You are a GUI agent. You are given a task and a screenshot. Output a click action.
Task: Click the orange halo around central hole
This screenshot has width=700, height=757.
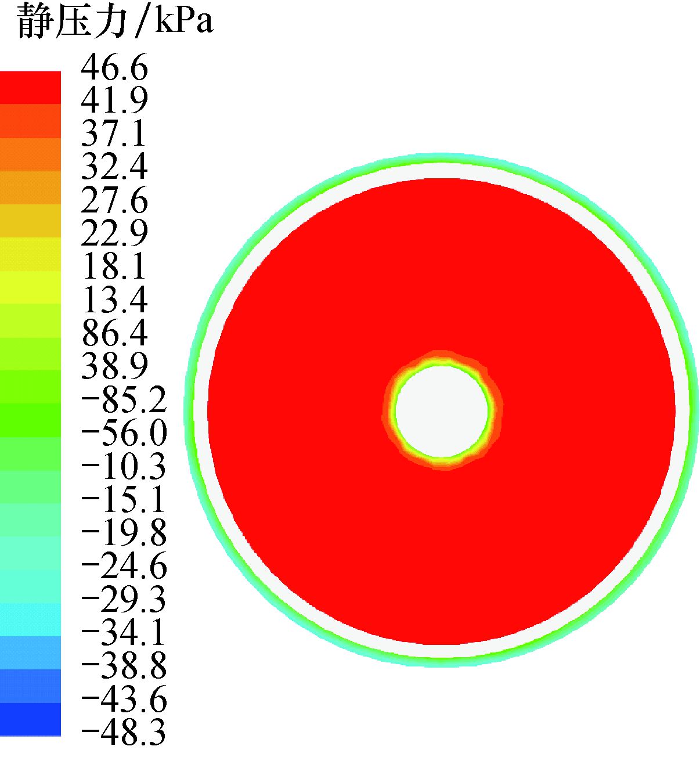click(442, 355)
